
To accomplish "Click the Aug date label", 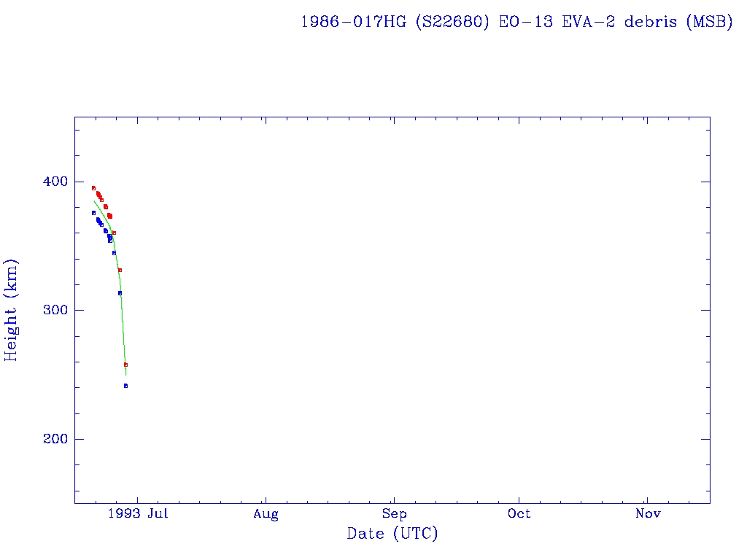I will click(x=266, y=514).
